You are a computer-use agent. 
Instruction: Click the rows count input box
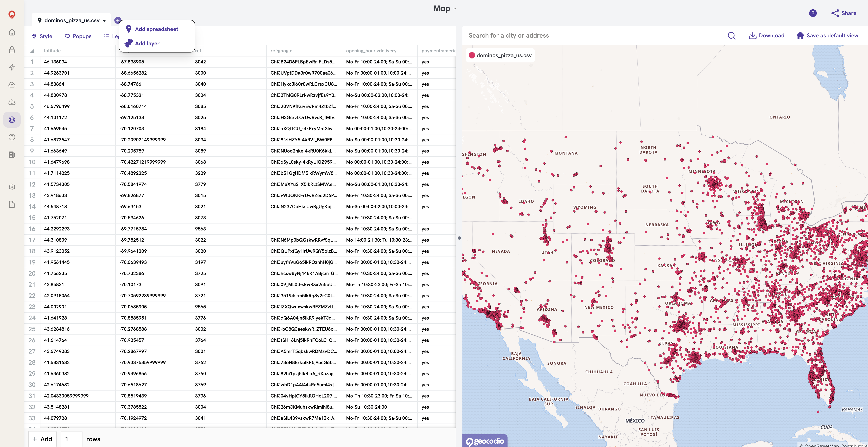71,439
